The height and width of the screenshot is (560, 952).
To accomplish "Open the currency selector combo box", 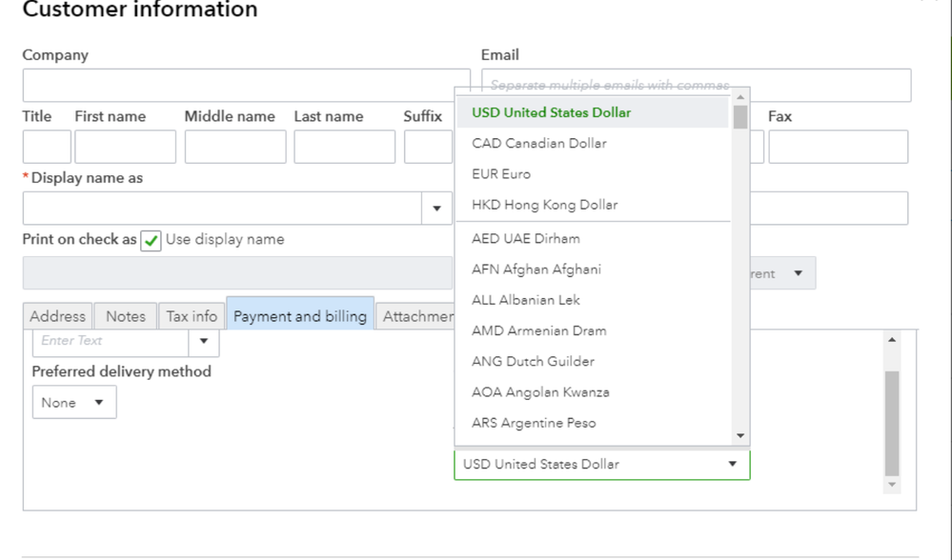I will coord(601,465).
